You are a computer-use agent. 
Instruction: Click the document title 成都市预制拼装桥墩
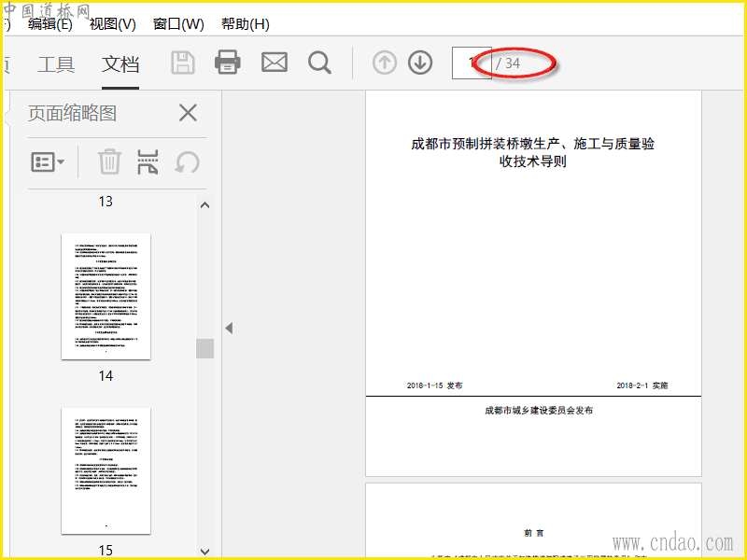(x=532, y=152)
